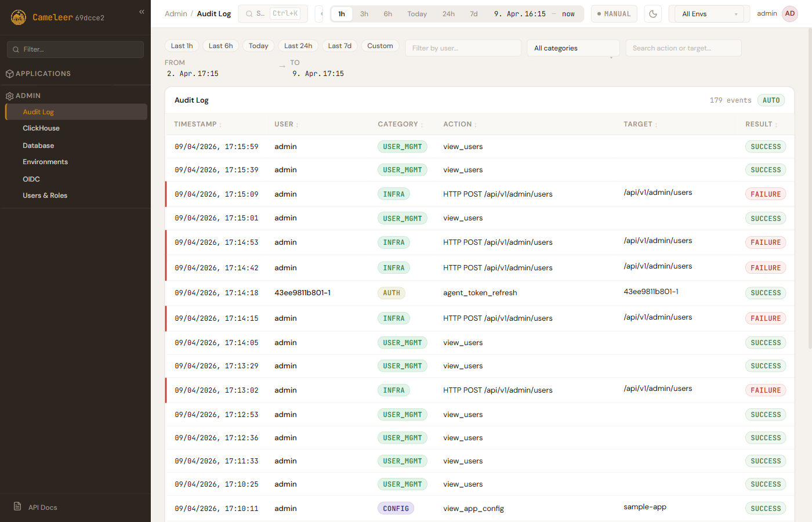Toggle the MANUAL refresh mode

614,14
